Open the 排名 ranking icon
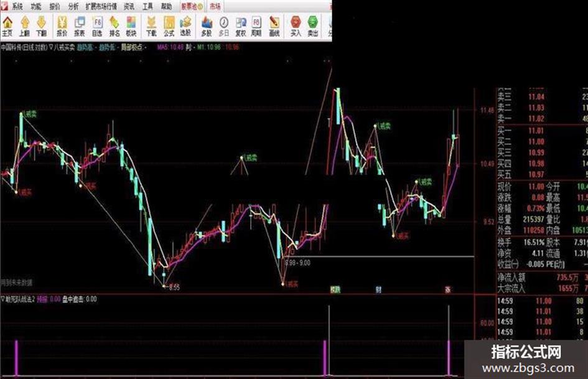This screenshot has height=379, width=588. [x=114, y=27]
